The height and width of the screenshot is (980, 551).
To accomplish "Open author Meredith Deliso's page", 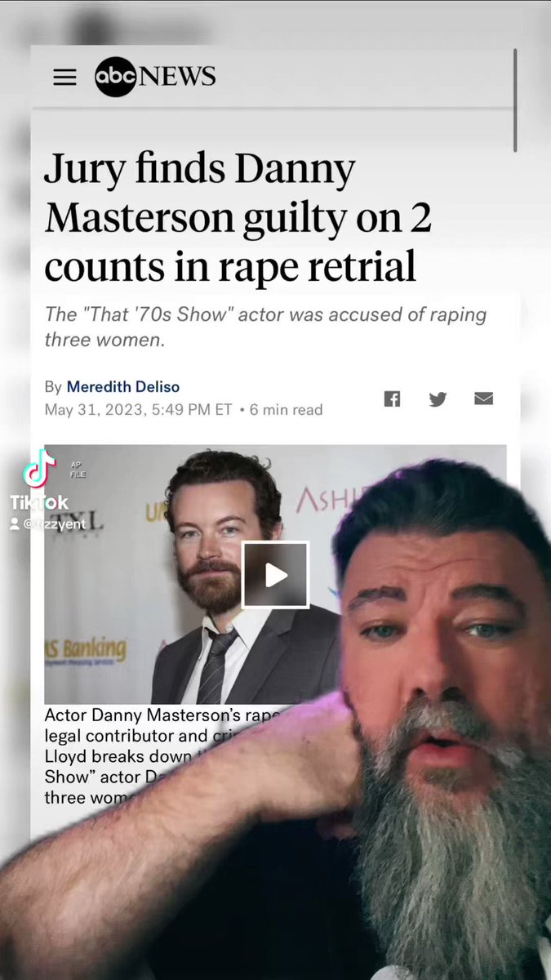I will coord(123,386).
